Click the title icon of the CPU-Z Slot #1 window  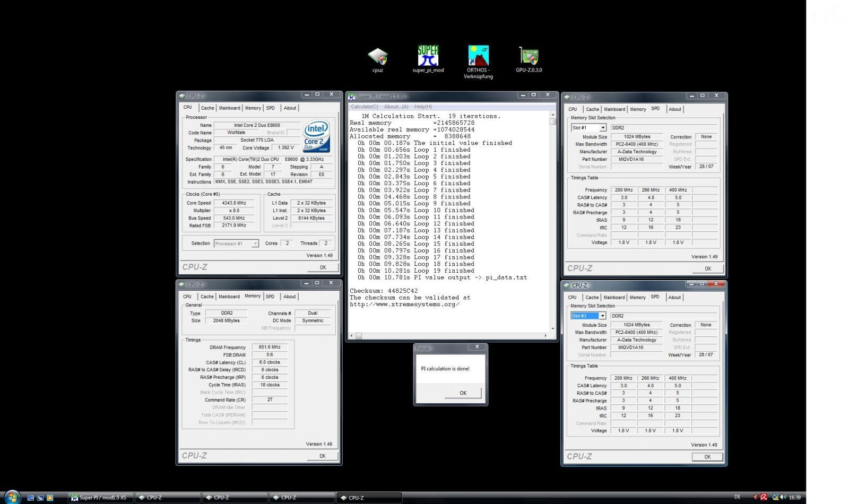(567, 97)
